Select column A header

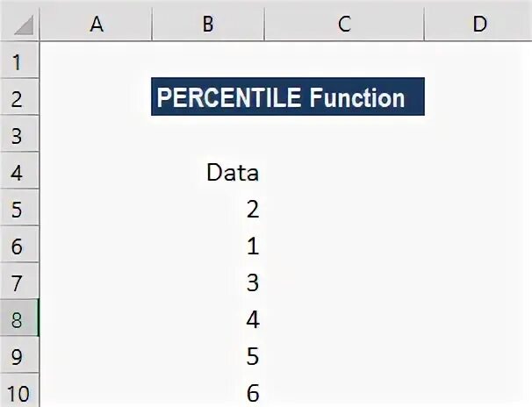(96, 24)
